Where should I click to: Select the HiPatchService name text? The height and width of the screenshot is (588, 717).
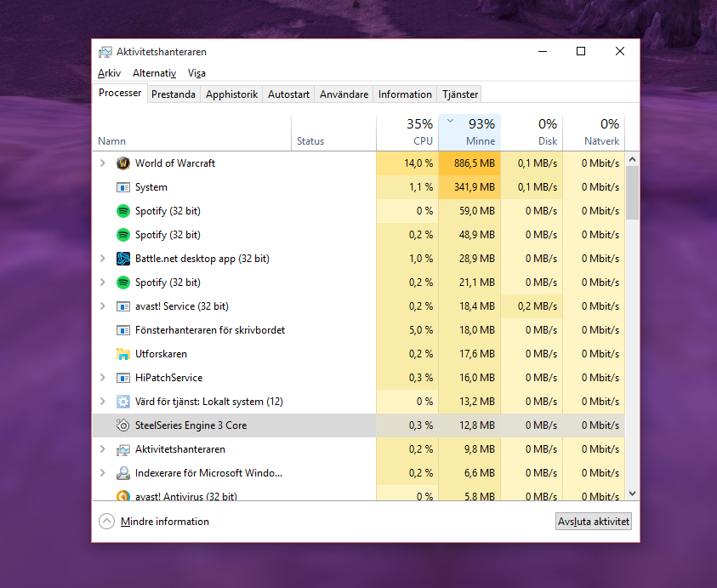click(168, 378)
